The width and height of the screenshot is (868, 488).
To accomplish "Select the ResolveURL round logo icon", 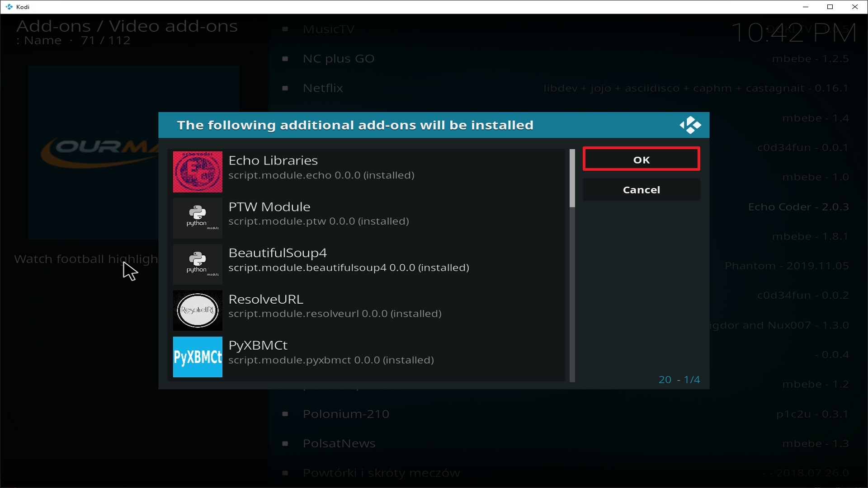I will [198, 310].
